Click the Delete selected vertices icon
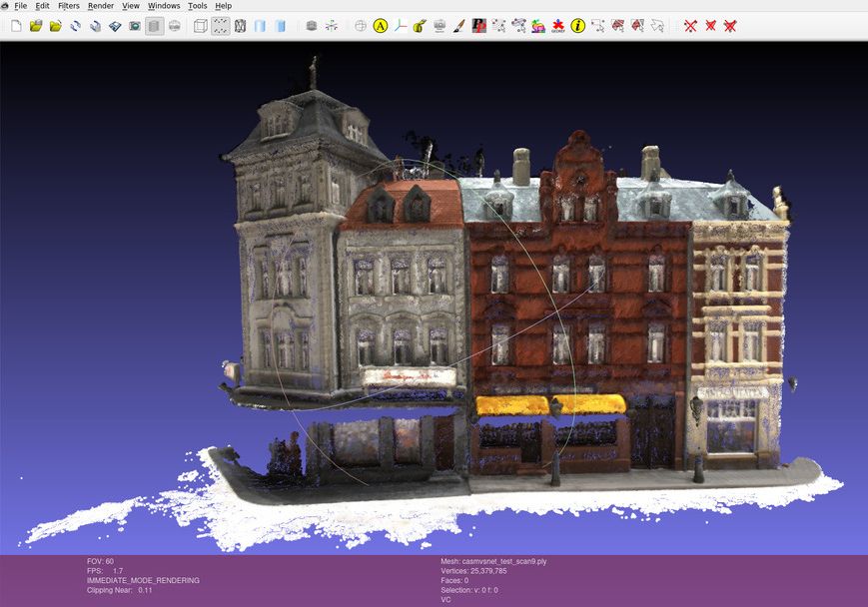868x607 pixels. tap(690, 25)
